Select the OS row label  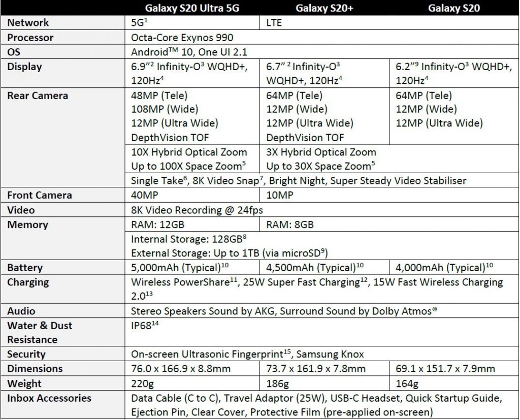[x=14, y=52]
